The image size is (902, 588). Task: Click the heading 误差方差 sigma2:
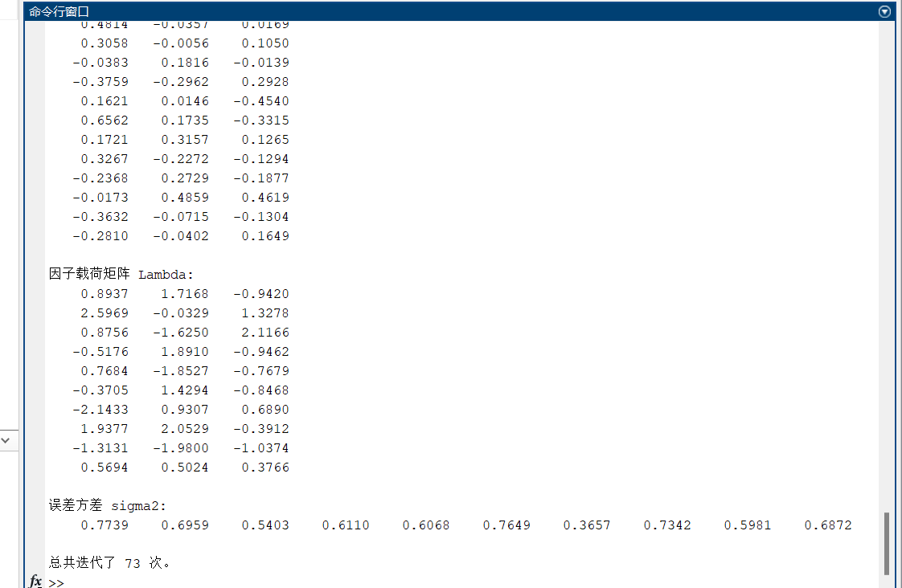pos(107,505)
